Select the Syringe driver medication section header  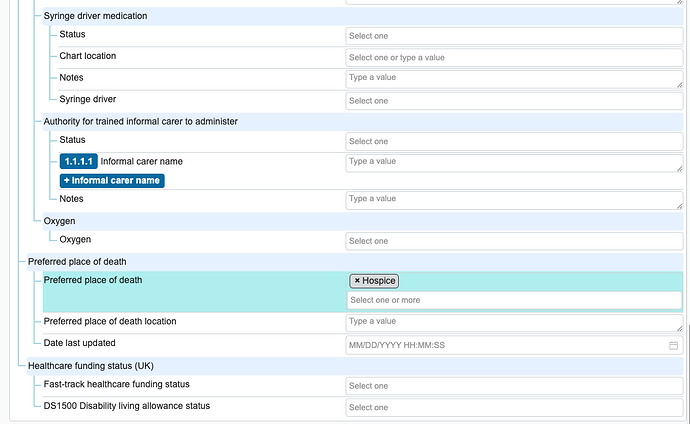pos(363,16)
